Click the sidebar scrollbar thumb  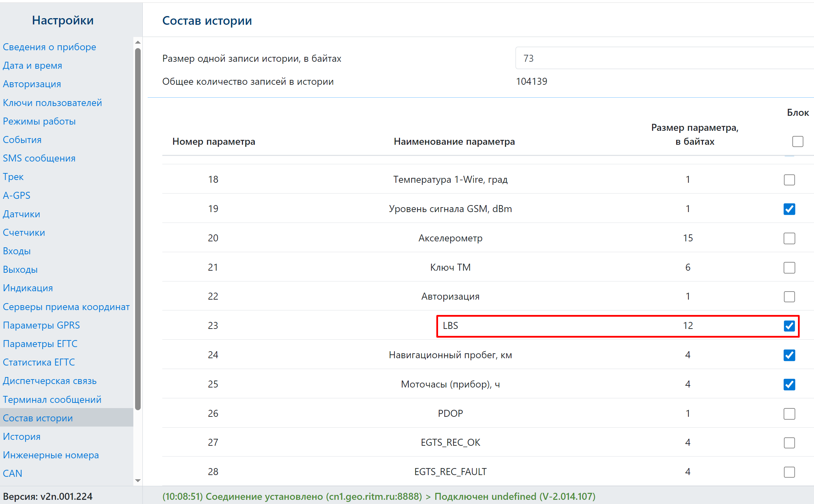[138, 228]
